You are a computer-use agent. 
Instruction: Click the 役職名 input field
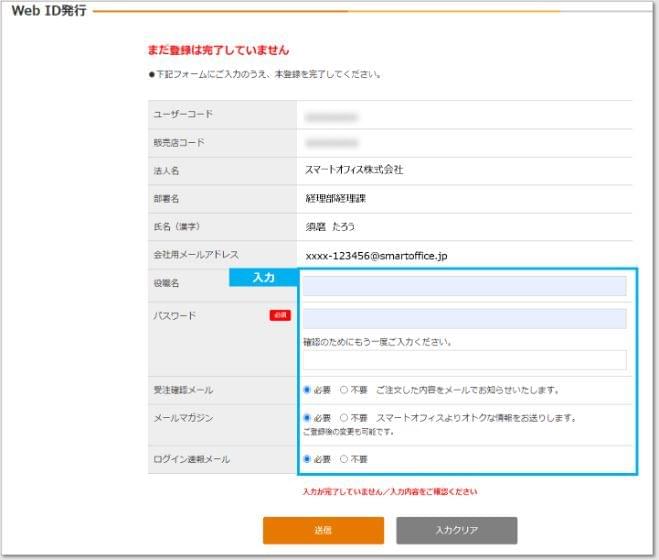[x=465, y=286]
